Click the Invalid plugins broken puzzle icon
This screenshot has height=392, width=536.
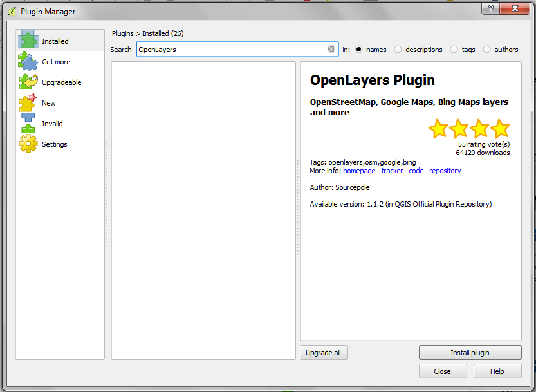28,124
